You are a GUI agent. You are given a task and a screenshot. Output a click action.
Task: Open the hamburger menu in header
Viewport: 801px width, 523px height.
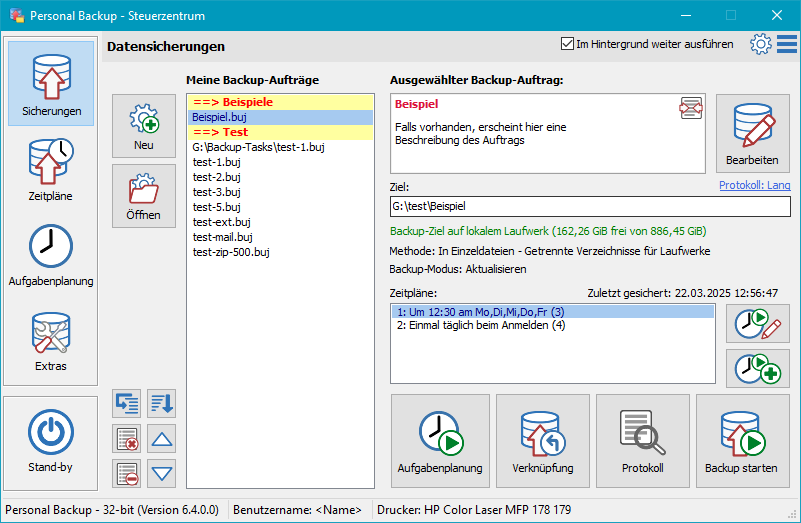click(787, 44)
